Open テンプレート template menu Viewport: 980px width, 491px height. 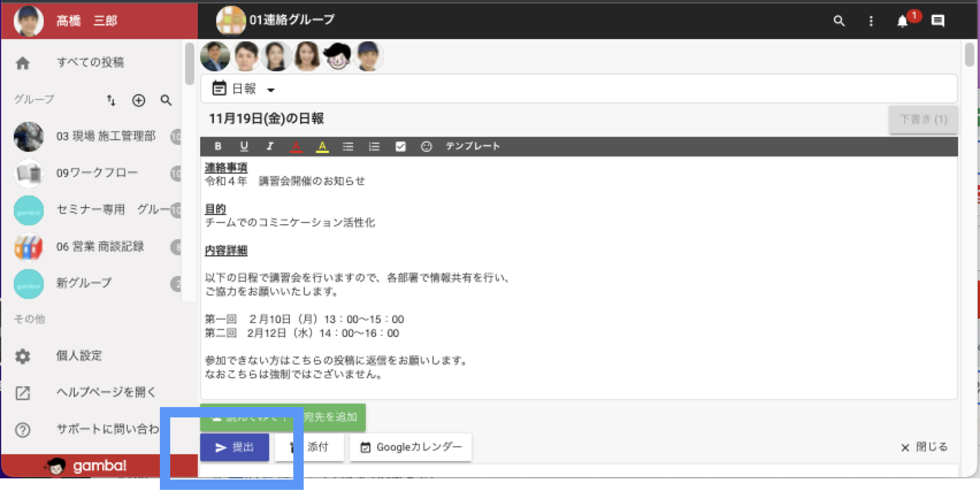(473, 147)
